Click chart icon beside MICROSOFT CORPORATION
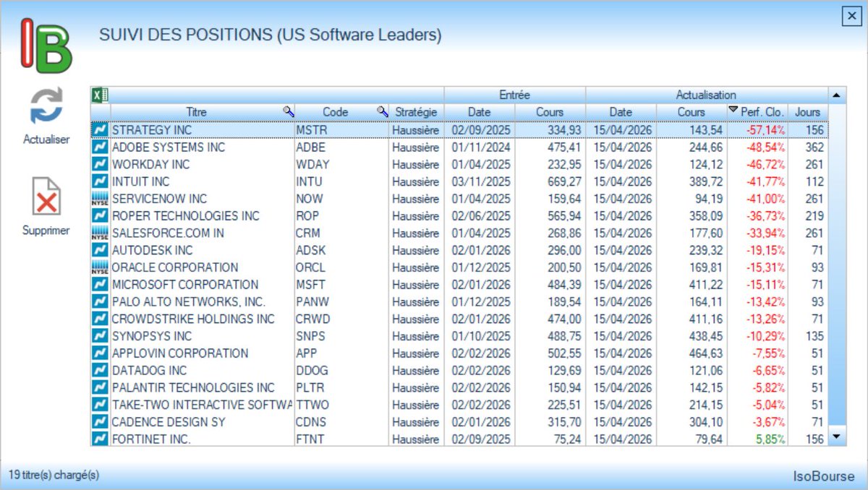This screenshot has width=868, height=490. [100, 284]
